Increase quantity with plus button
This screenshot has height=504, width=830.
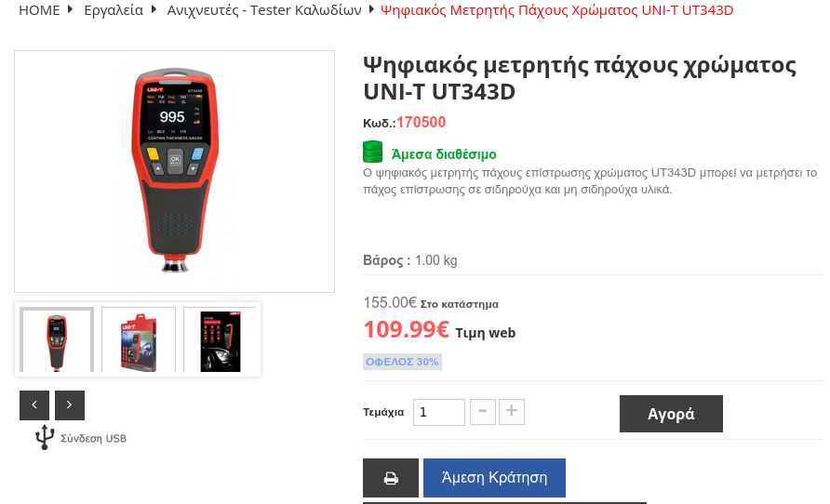pyautogui.click(x=512, y=412)
